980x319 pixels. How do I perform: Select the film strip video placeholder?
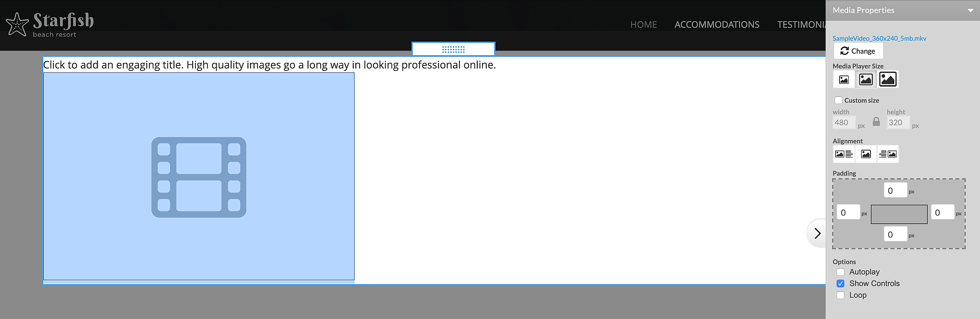click(x=199, y=177)
